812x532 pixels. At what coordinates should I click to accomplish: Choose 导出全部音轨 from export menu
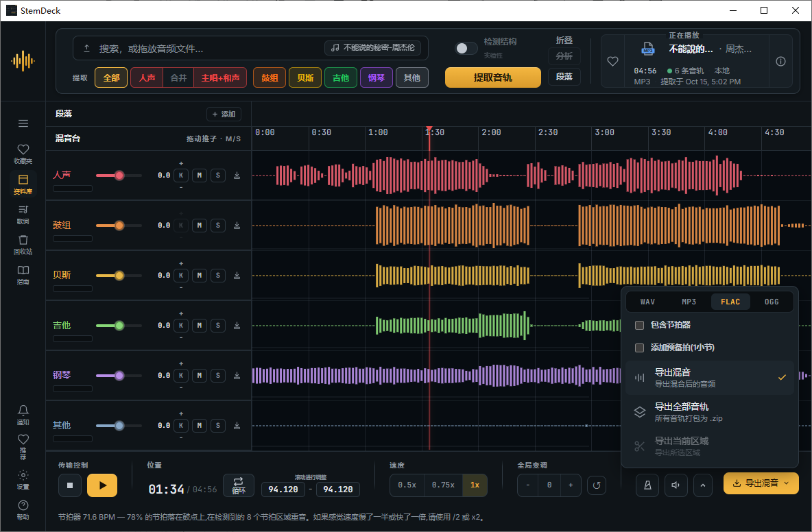(709, 412)
